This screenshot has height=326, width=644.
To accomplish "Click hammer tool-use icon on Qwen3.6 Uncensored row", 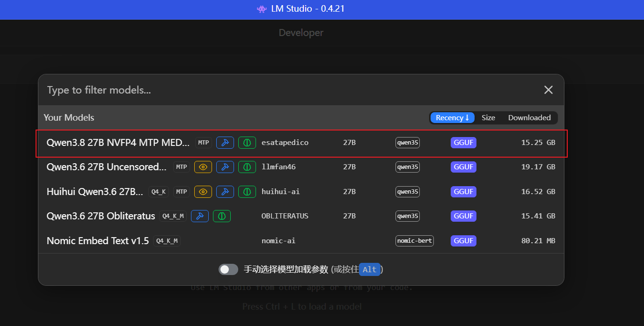I will (x=225, y=167).
